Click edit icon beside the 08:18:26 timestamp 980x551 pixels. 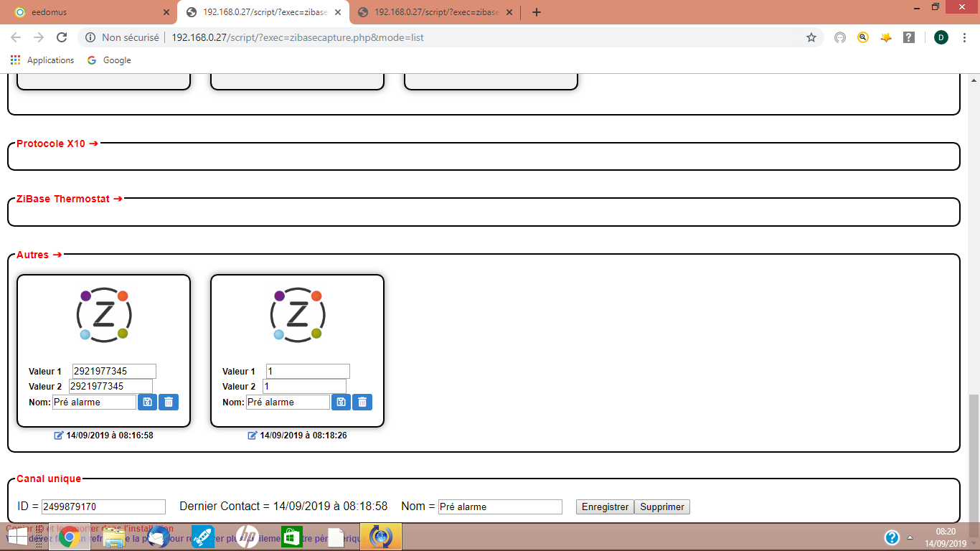tap(253, 435)
